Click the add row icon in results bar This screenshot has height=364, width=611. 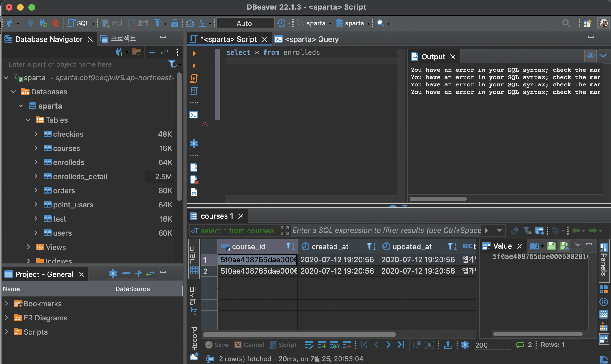tap(322, 345)
